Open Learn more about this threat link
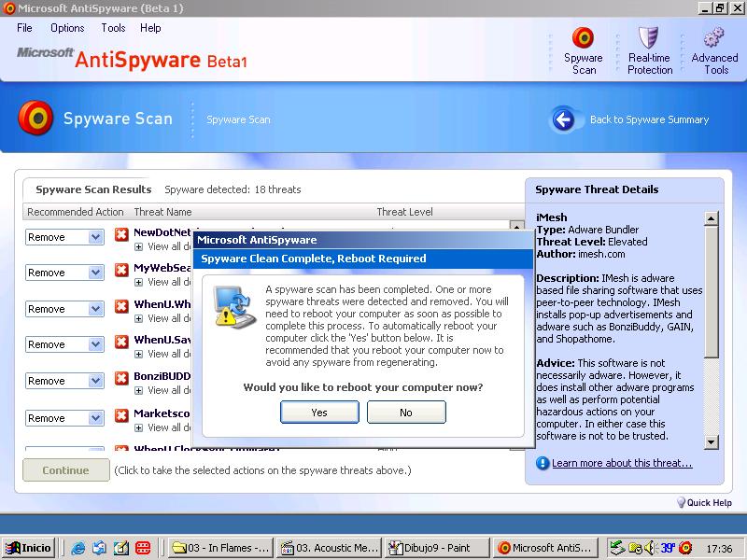747x560 pixels. click(622, 463)
